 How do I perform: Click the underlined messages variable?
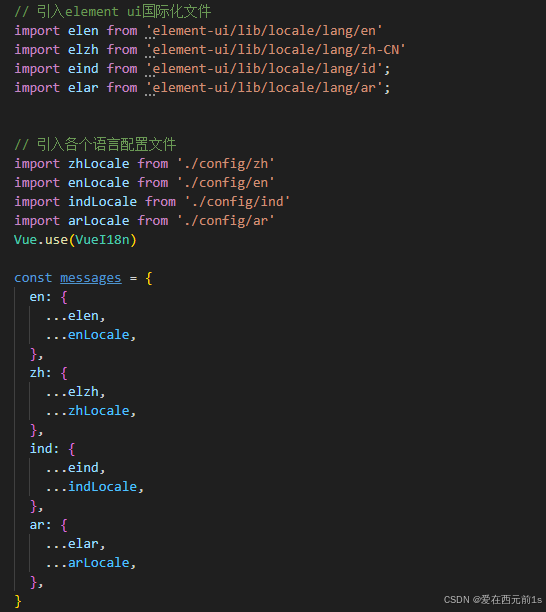pos(91,278)
